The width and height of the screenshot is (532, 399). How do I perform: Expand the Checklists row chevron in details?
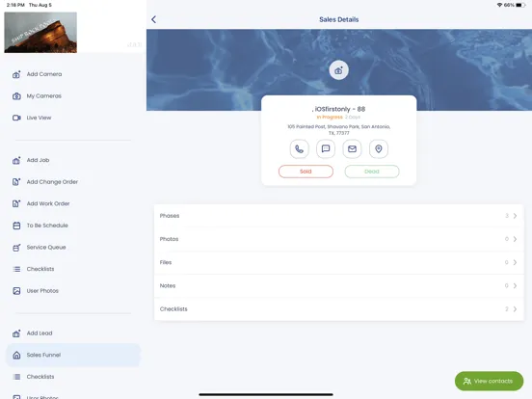point(515,309)
